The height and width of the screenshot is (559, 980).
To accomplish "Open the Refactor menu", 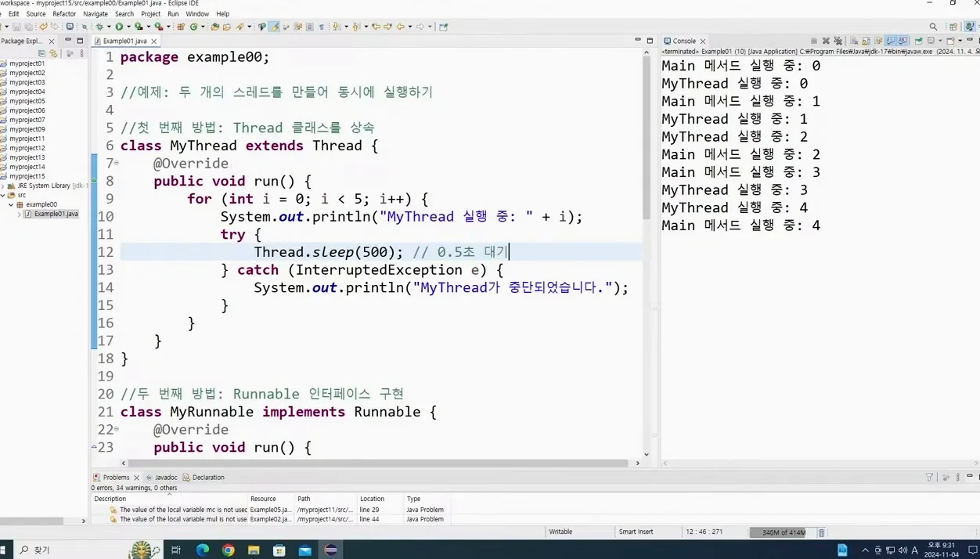I will [64, 13].
